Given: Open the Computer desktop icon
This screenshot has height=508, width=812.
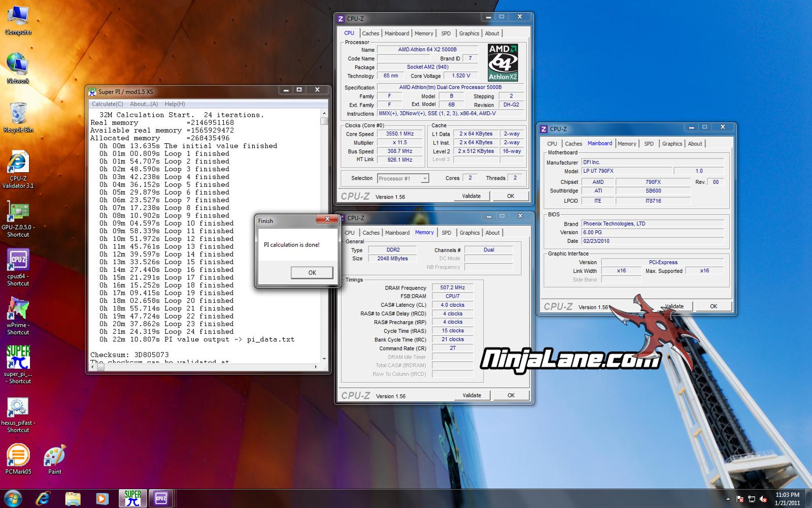Looking at the screenshot, I should tap(18, 21).
